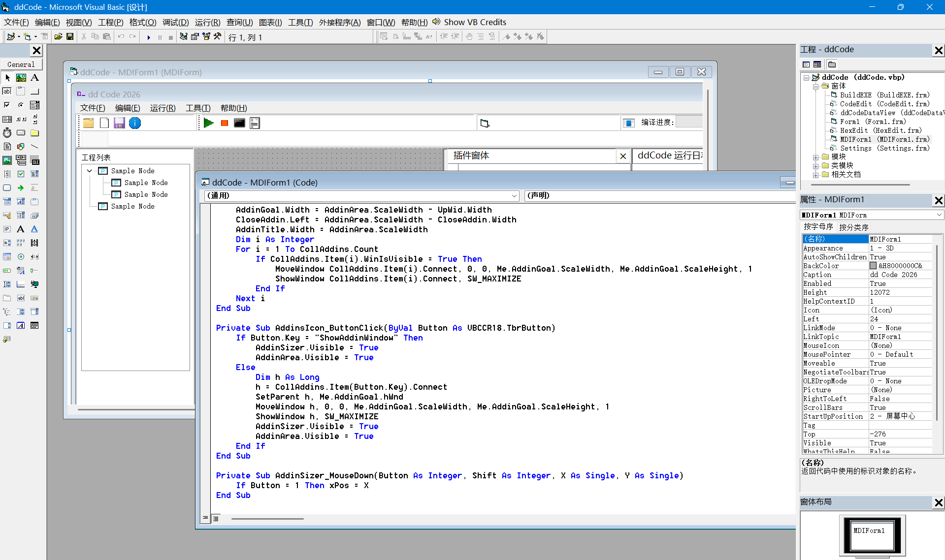945x560 pixels.
Task: Close the toolbox panel
Action: point(36,51)
